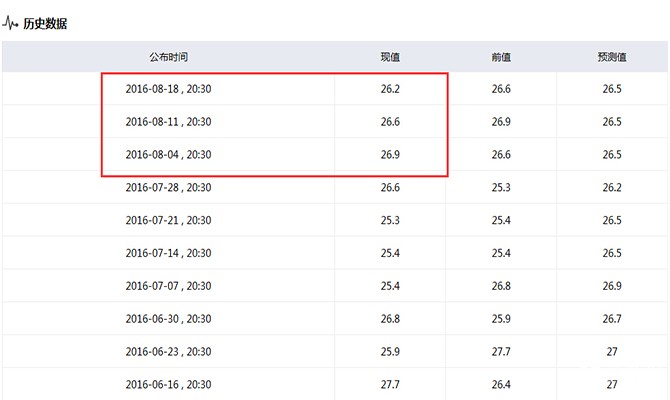Click the 预测值 column header

click(612, 57)
